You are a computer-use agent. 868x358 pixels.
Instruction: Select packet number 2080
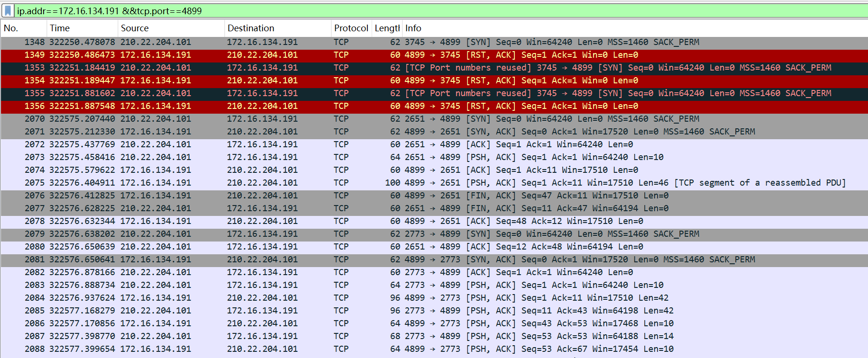click(x=434, y=247)
